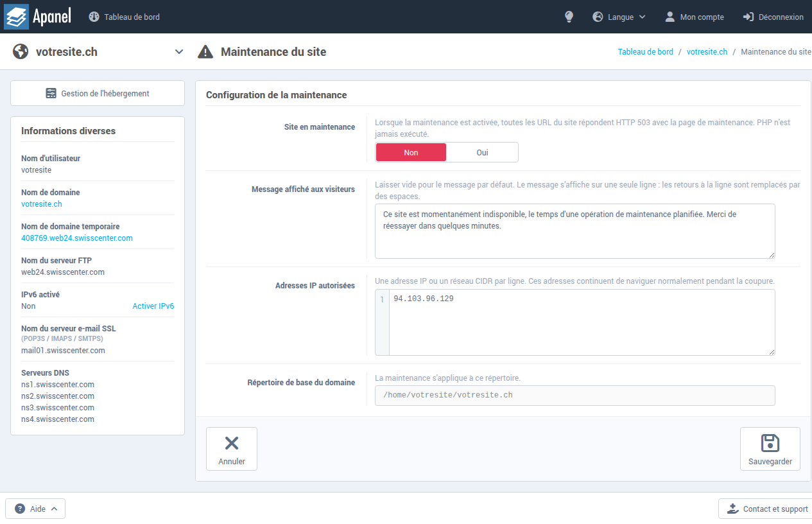Click FTP server name web24.swisscenter.com

63,272
